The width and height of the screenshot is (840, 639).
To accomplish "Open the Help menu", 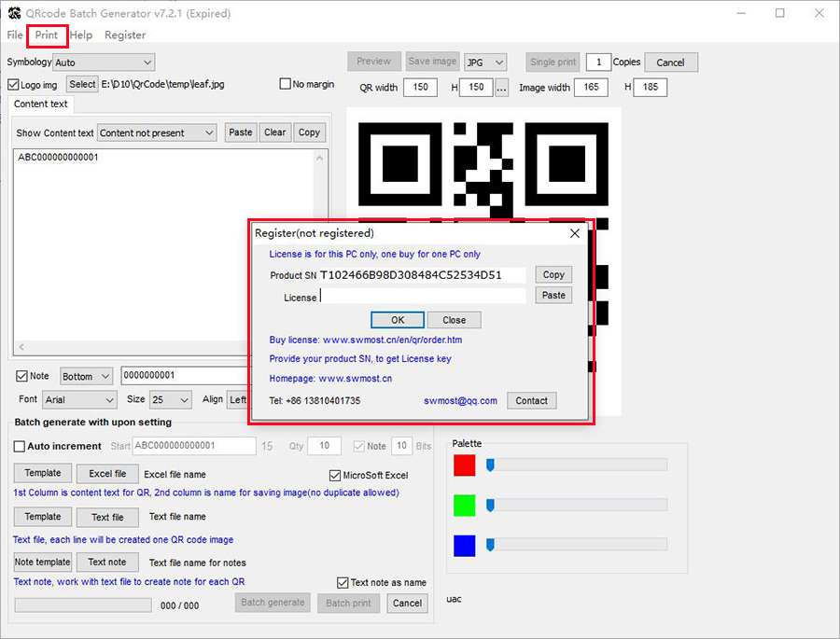I will coord(81,35).
